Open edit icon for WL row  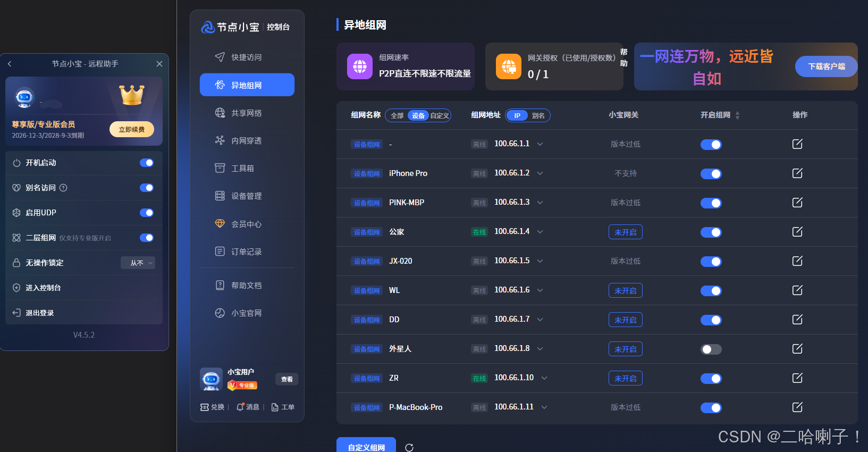tap(797, 290)
